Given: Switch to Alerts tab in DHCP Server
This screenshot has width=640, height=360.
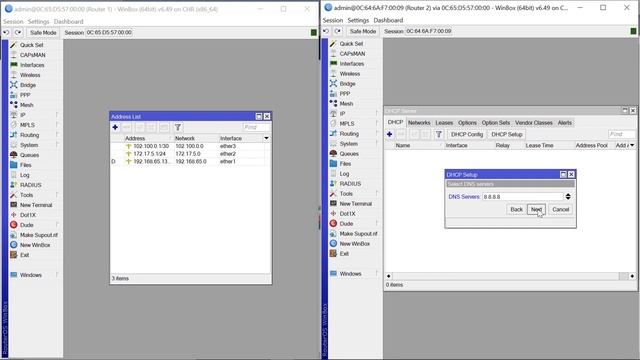Looking at the screenshot, I should [x=564, y=123].
